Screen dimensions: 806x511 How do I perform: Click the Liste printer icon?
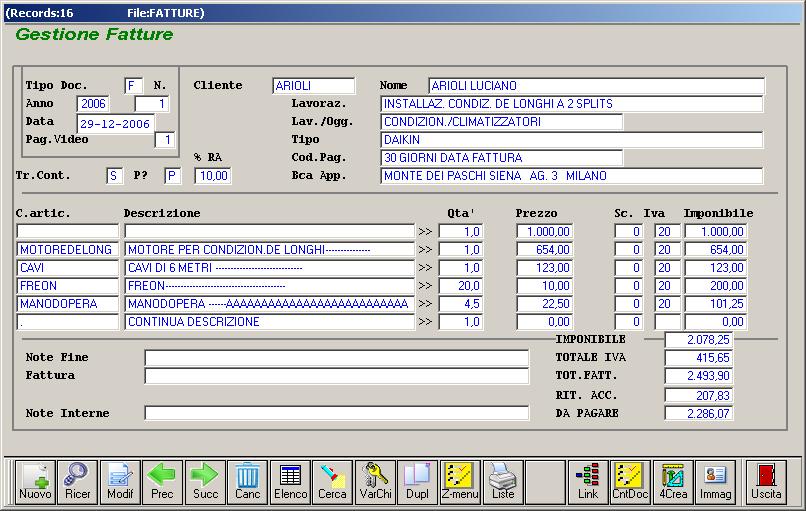[503, 481]
